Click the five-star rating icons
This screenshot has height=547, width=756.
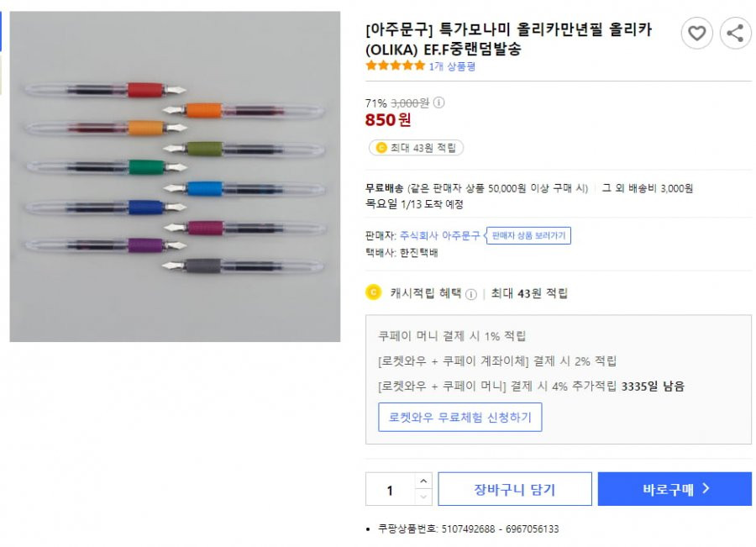coord(396,66)
